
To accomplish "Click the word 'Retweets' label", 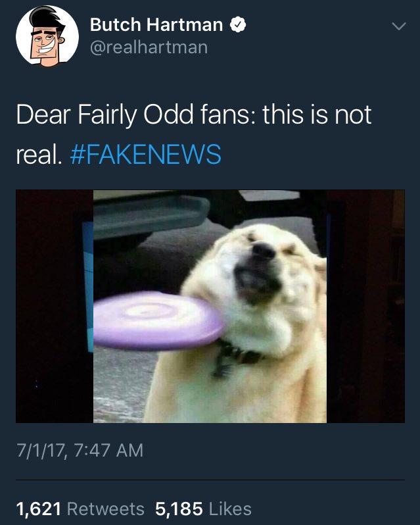I will click(106, 509).
